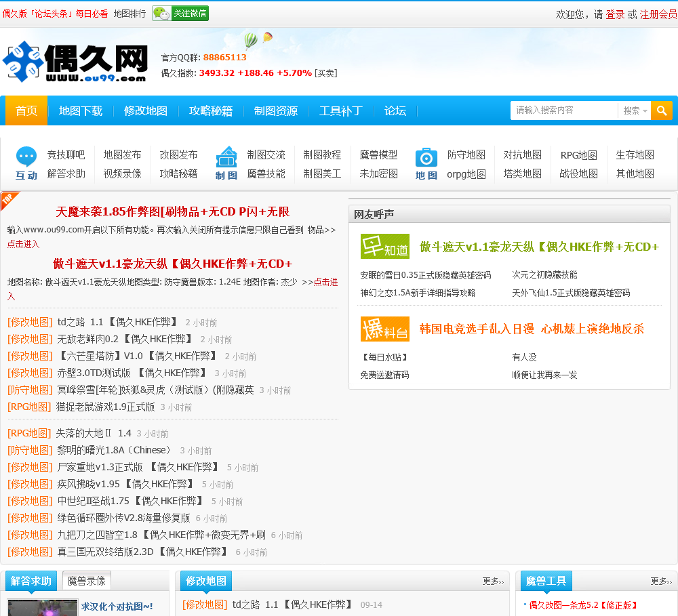The height and width of the screenshot is (616, 678).
Task: Open 其他地图 category link
Action: tap(635, 173)
